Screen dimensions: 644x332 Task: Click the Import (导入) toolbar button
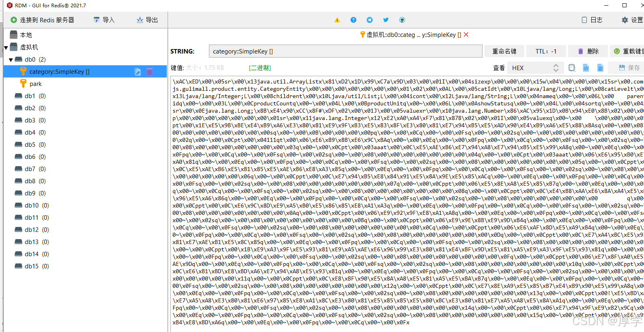(104, 20)
